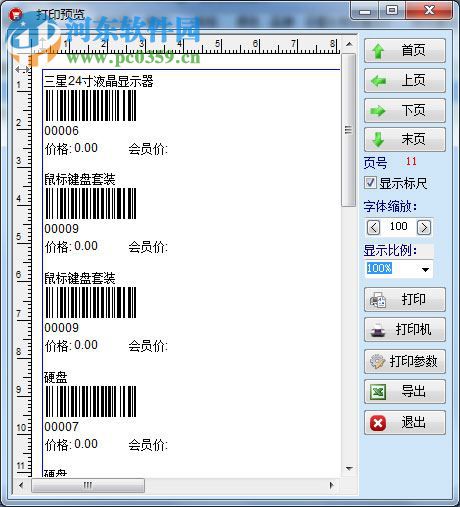Click the 上页 button label
This screenshot has height=507, width=460.
point(413,80)
